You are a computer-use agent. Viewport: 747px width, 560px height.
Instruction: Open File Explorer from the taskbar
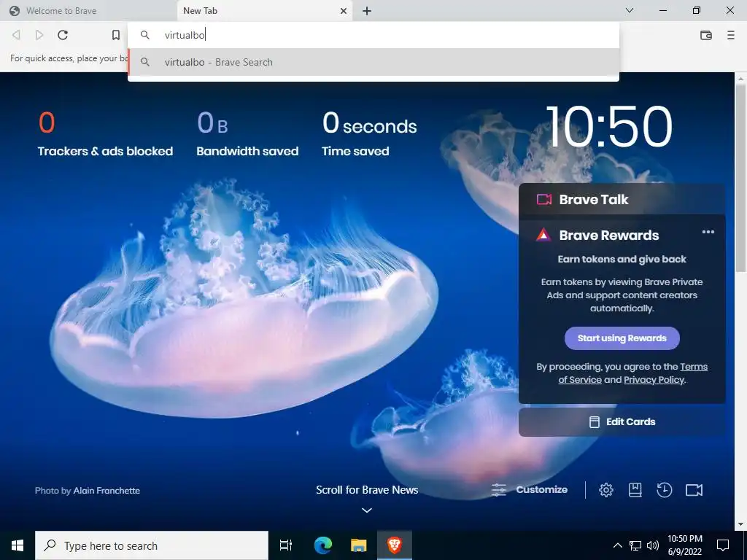click(358, 545)
